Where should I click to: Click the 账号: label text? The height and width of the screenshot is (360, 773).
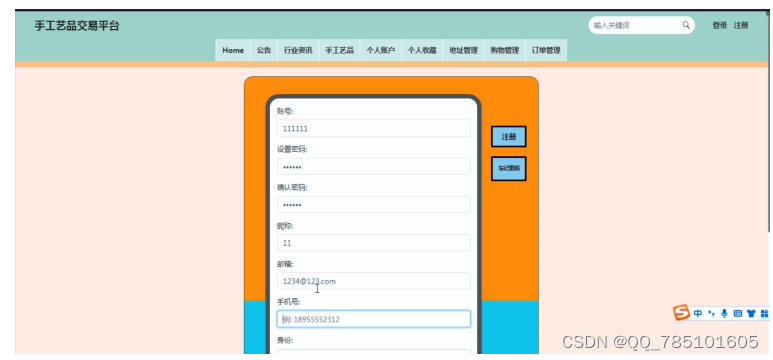pyautogui.click(x=285, y=111)
